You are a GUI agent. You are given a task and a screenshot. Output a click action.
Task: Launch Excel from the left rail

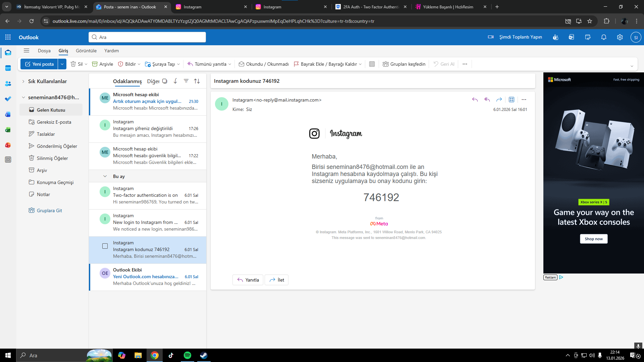coord(8,130)
